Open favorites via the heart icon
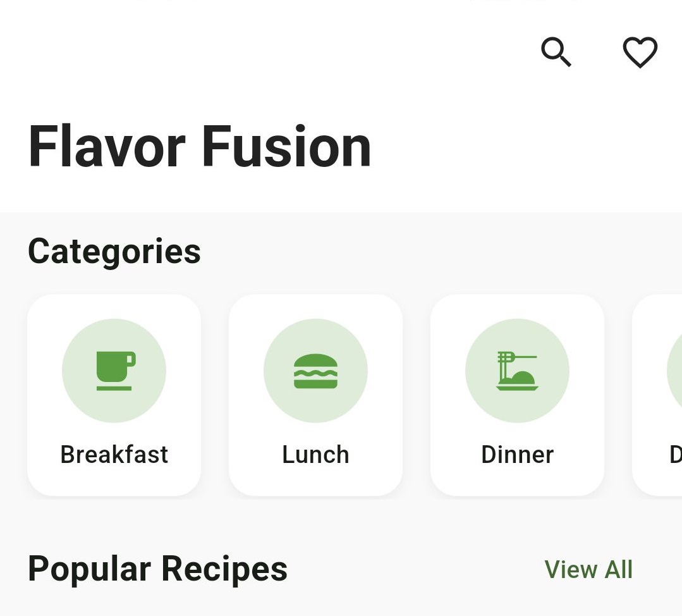 (x=640, y=52)
